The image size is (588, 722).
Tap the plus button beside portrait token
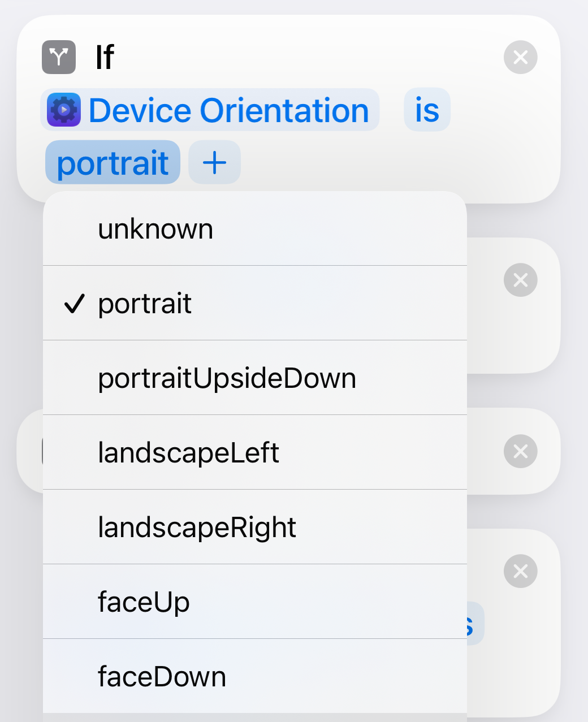pyautogui.click(x=214, y=163)
